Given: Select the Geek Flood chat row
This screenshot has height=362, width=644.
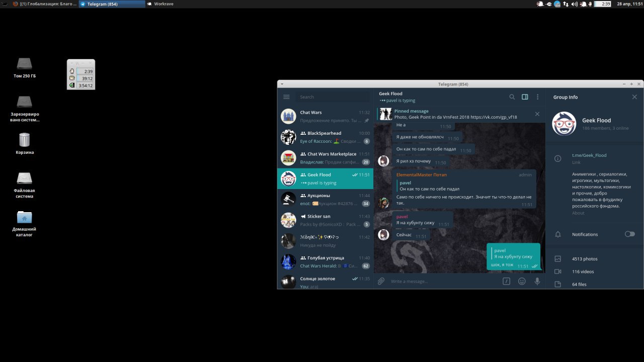Looking at the screenshot, I should 326,178.
